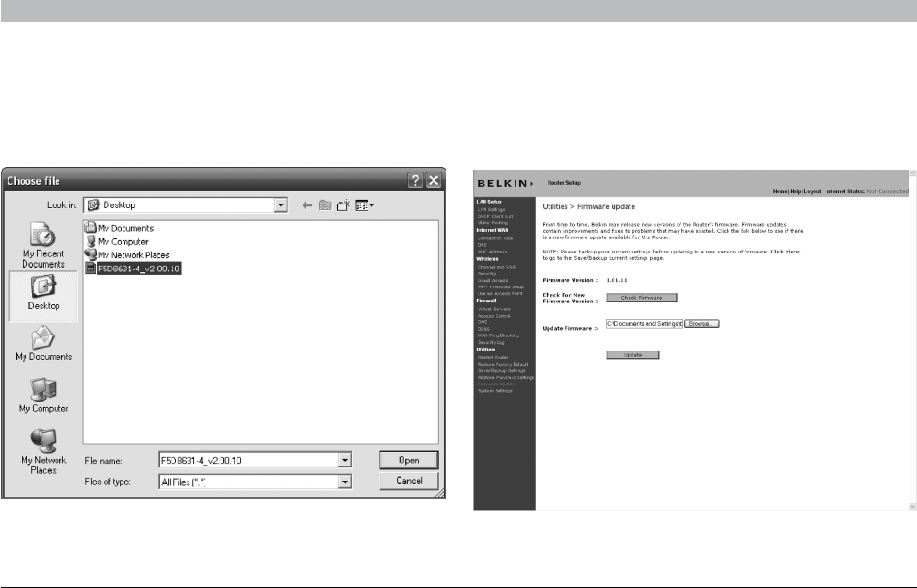The image size is (917, 588).
Task: Click the router page scrollbar down arrow
Action: 913,507
